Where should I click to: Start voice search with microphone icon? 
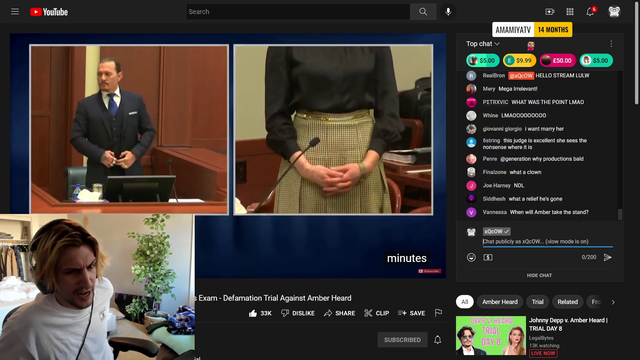point(448,12)
